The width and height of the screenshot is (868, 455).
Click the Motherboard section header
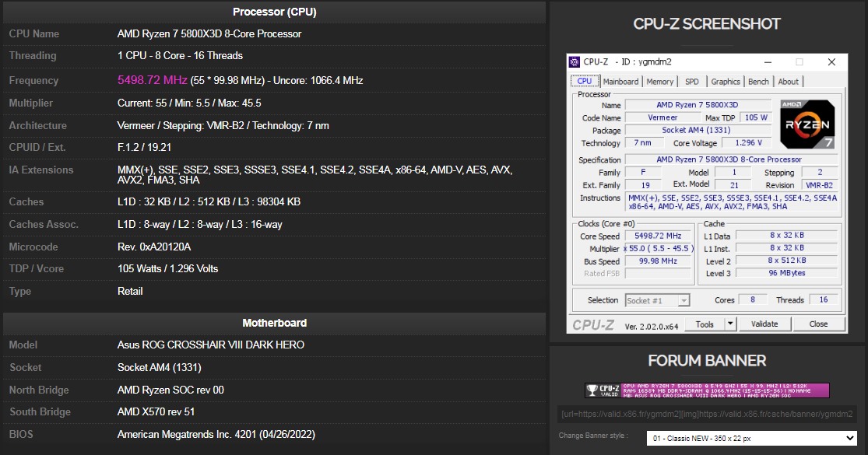[275, 323]
